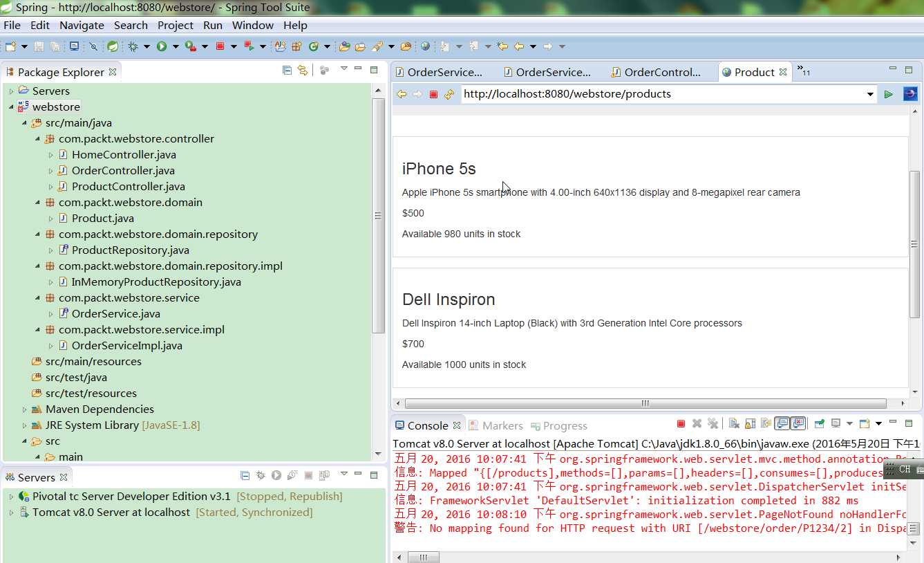The image size is (924, 563).
Task: Select JRE System Library entry
Action: [x=122, y=425]
